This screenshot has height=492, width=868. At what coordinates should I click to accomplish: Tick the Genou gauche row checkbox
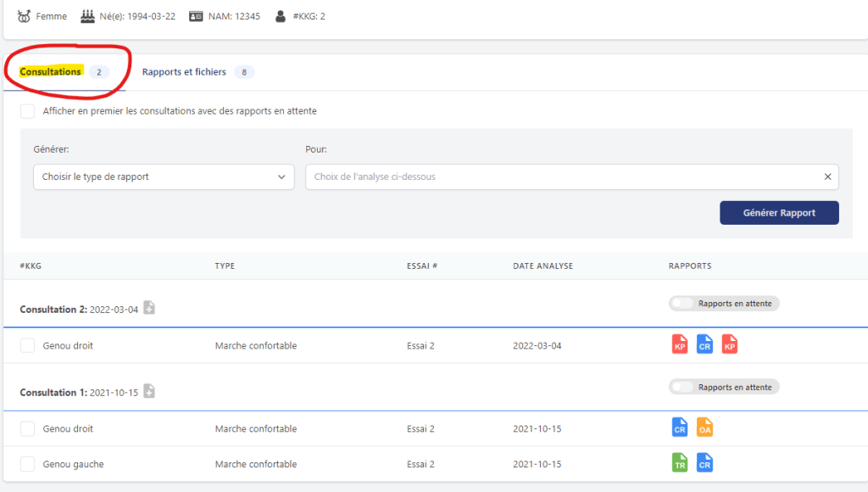pyautogui.click(x=28, y=464)
